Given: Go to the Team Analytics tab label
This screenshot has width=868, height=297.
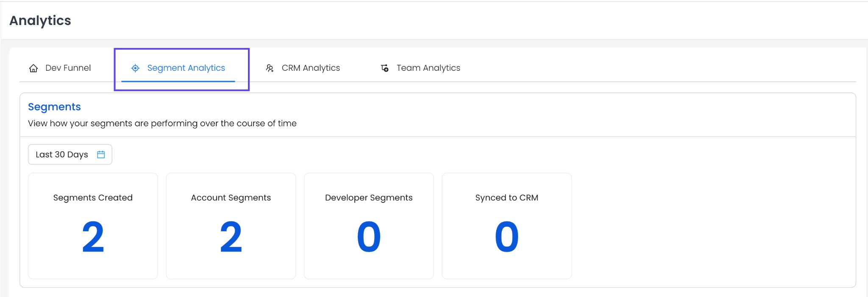Looking at the screenshot, I should click(428, 68).
